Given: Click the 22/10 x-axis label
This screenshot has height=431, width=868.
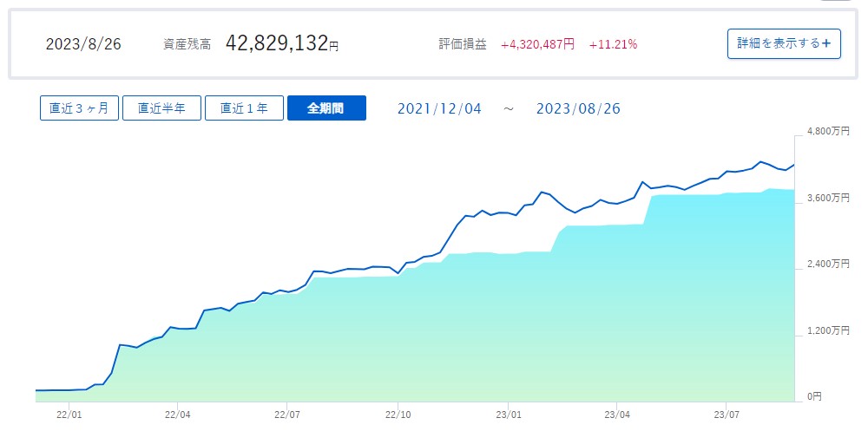Looking at the screenshot, I should (x=398, y=415).
